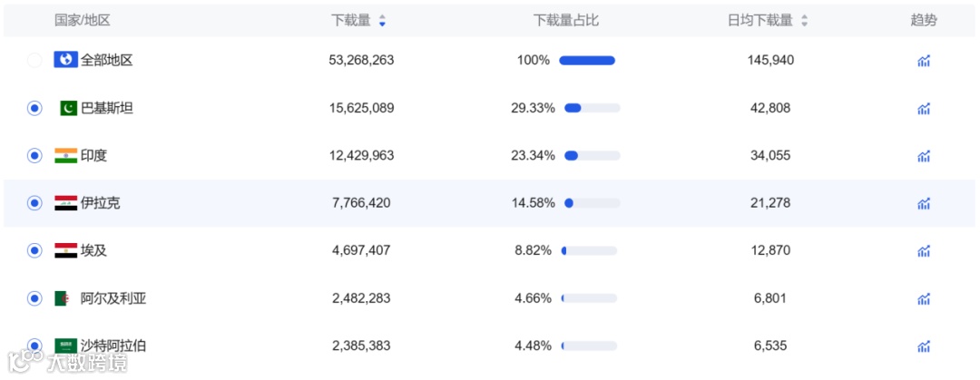Open the trend chart for 全部地区
This screenshot has height=380, width=980.
(x=924, y=61)
